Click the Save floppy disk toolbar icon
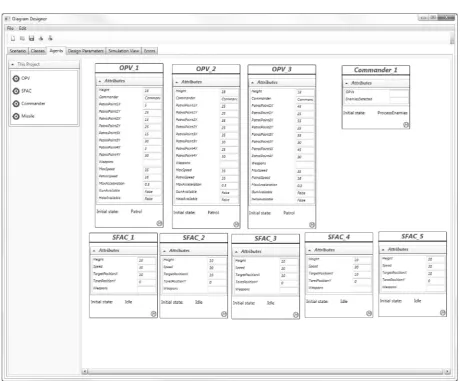 pyautogui.click(x=31, y=38)
